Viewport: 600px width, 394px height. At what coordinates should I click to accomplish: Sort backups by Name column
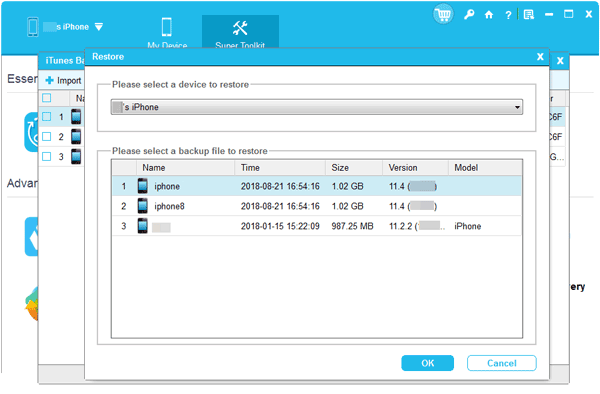(185, 168)
